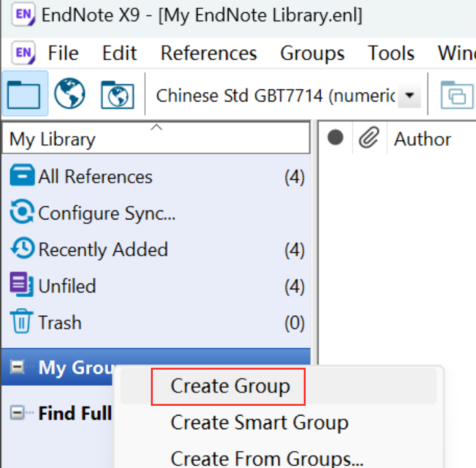Click the Recently Added clock icon
This screenshot has width=476, height=468.
22,248
